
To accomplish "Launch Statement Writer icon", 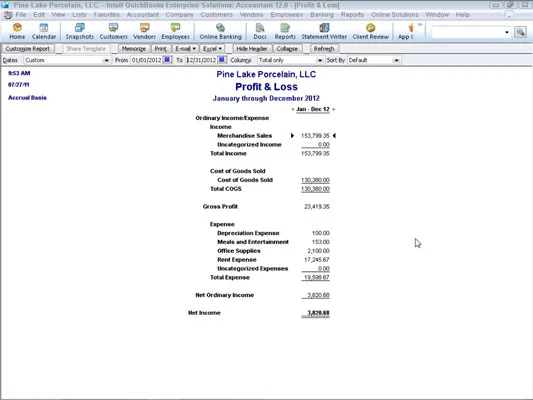I will click(324, 31).
